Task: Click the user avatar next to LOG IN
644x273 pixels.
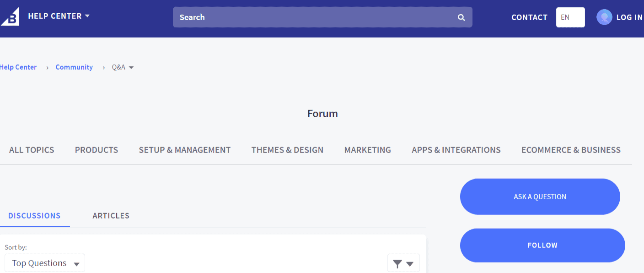Action: click(x=604, y=17)
